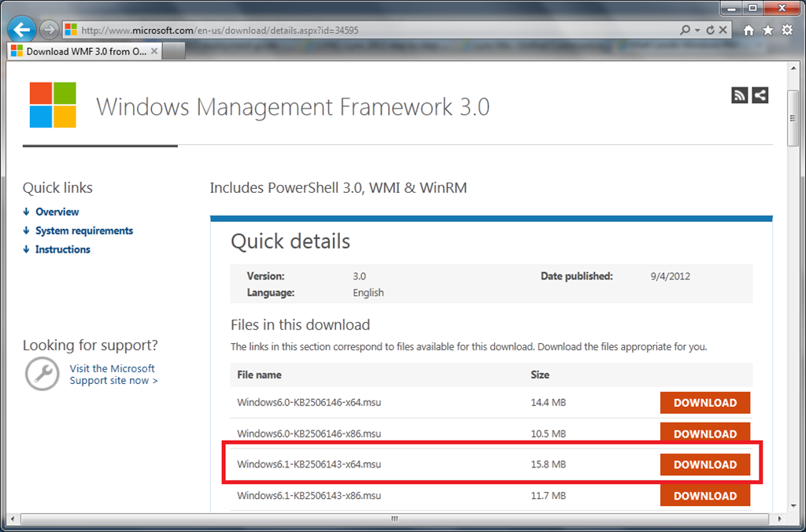Screen dimensions: 806x532
Task: Click the 10.5 MB size value
Action: [x=548, y=434]
